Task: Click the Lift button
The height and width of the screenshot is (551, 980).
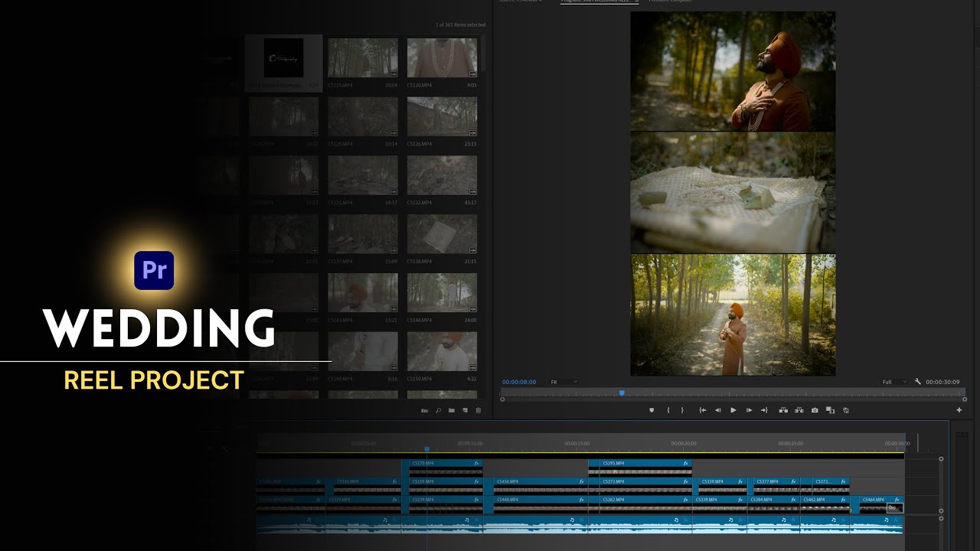Action: click(783, 410)
